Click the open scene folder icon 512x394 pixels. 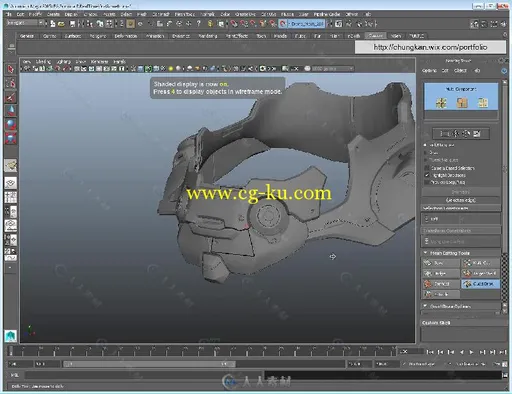coord(61,23)
